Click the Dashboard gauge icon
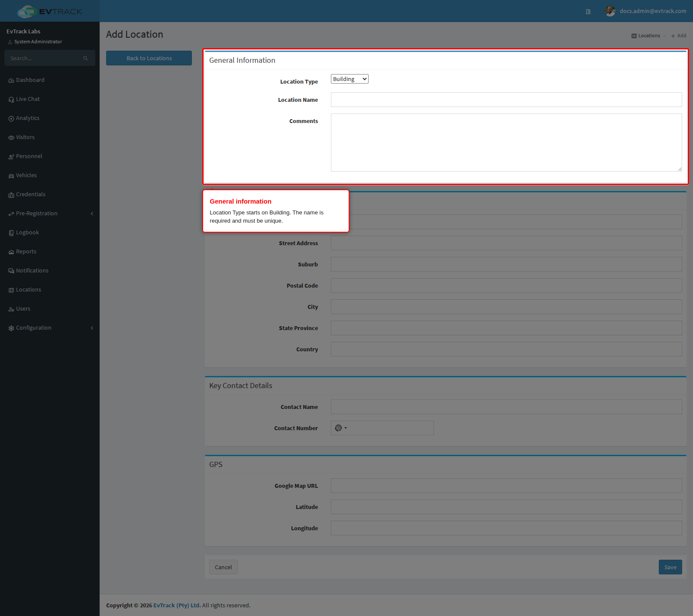The width and height of the screenshot is (693, 616). [x=11, y=81]
